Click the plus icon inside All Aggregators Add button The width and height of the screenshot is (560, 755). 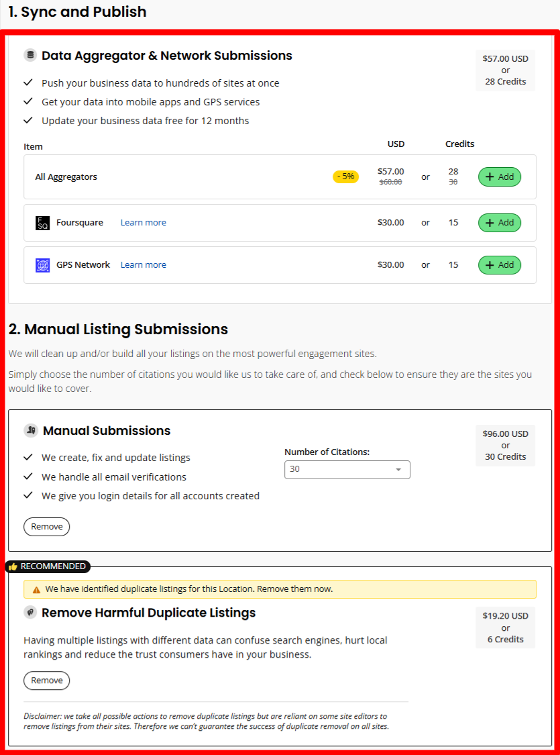coord(490,177)
